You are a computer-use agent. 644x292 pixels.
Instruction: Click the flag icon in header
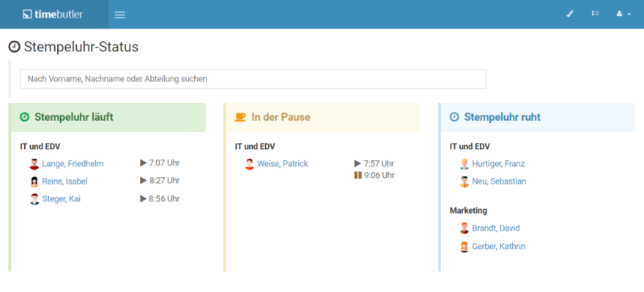(x=595, y=14)
